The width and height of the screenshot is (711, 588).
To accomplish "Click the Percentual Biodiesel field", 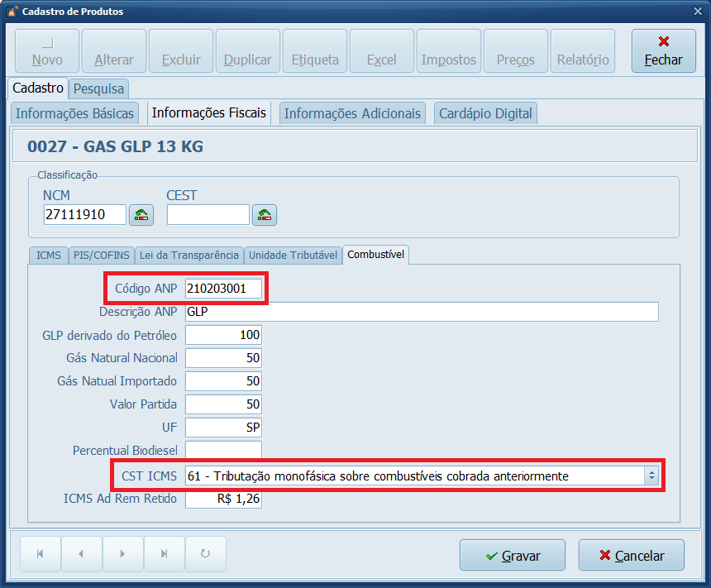I will point(223,451).
